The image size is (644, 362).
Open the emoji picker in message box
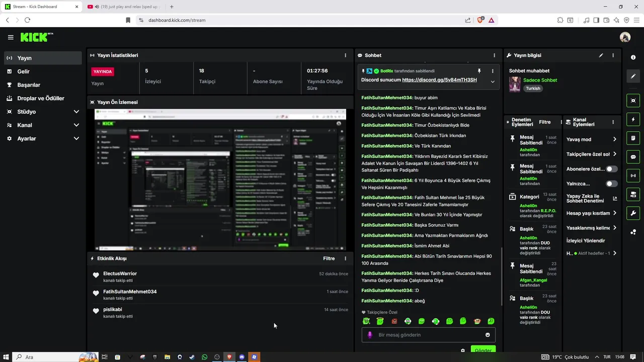488,335
